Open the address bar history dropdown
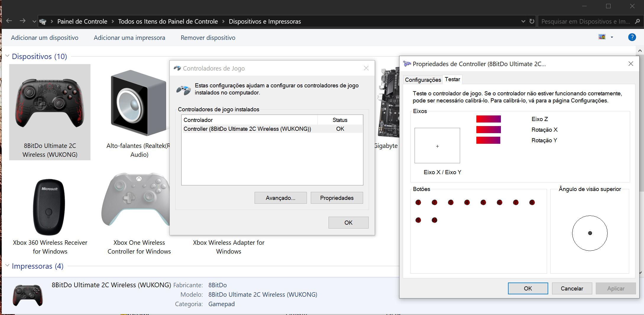 coord(523,21)
